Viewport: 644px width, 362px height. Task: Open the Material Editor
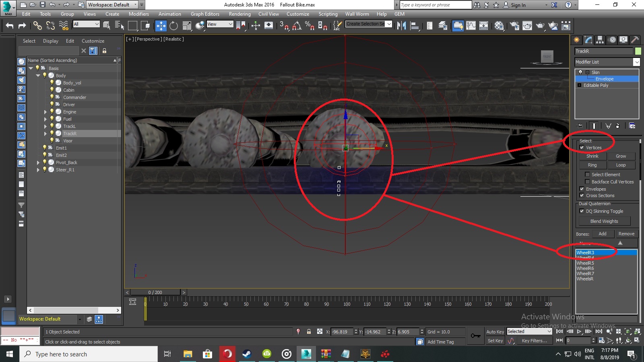pyautogui.click(x=500, y=26)
